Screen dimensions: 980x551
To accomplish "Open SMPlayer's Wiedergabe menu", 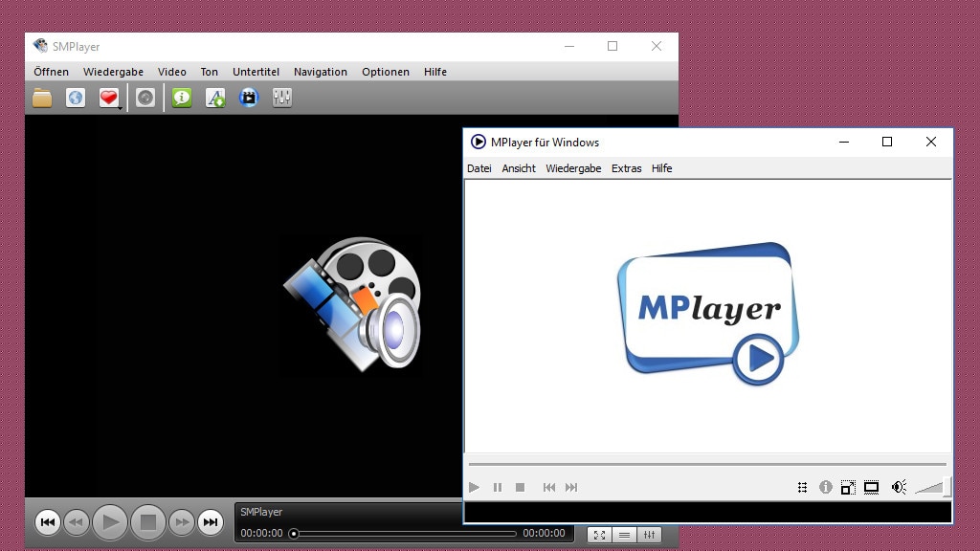I will pos(113,72).
